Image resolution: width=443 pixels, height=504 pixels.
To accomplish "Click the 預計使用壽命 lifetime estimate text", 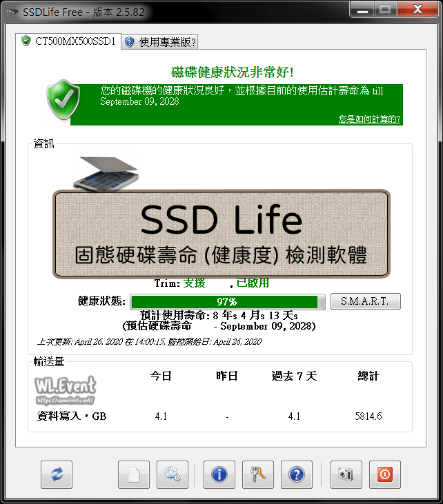I will pyautogui.click(x=219, y=315).
